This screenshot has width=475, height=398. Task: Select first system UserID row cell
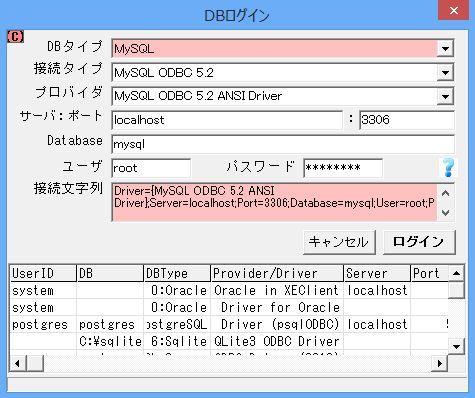pyautogui.click(x=43, y=291)
